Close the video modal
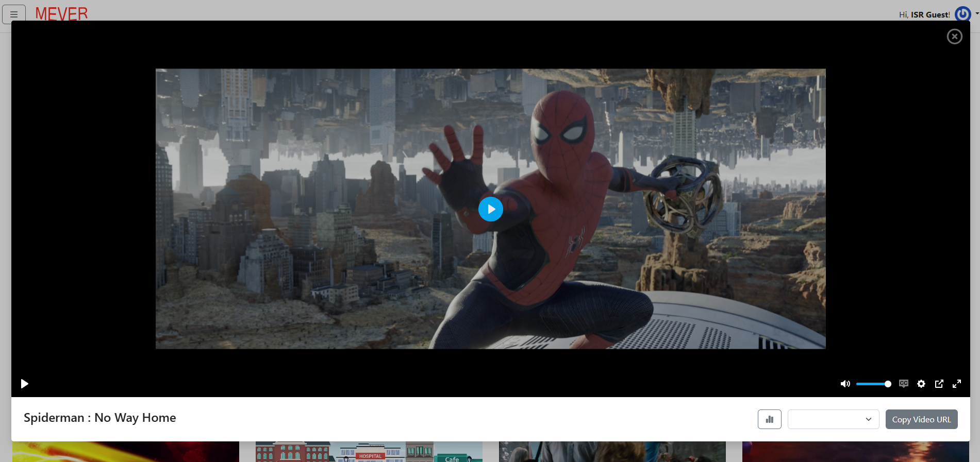Image resolution: width=980 pixels, height=462 pixels. tap(955, 37)
